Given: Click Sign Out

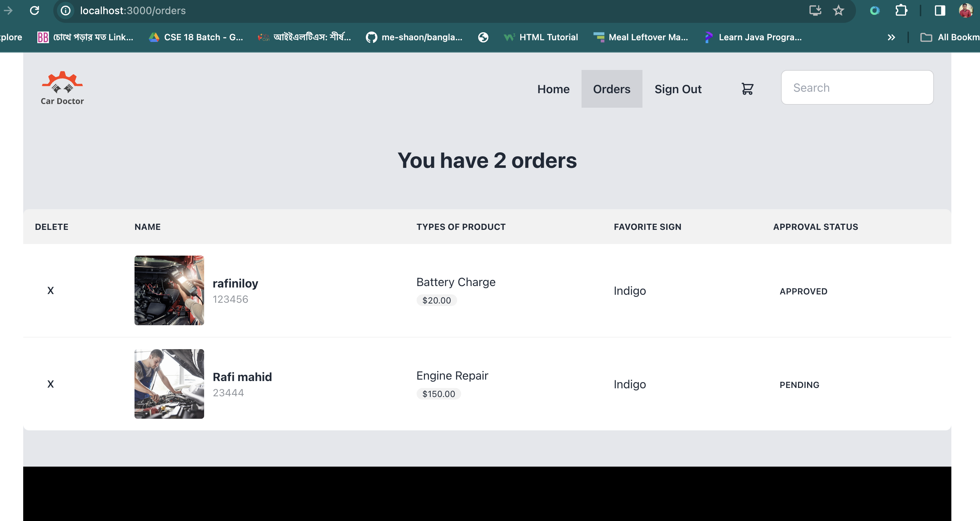Looking at the screenshot, I should 678,89.
